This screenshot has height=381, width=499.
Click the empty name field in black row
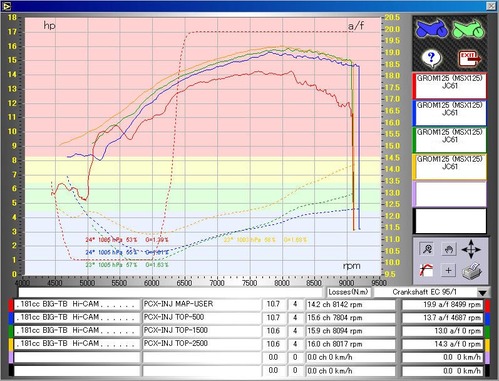77,371
